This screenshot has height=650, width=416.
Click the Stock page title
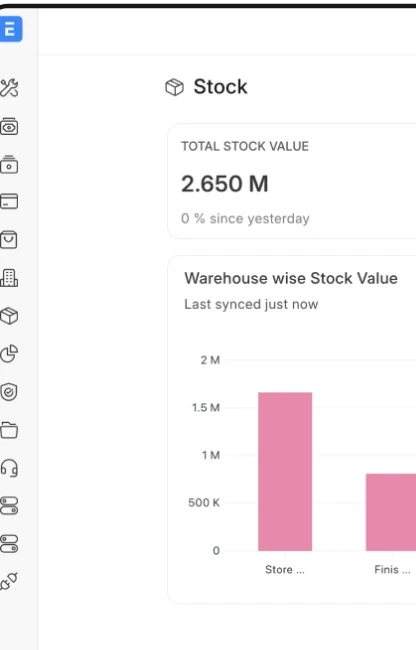point(220,87)
